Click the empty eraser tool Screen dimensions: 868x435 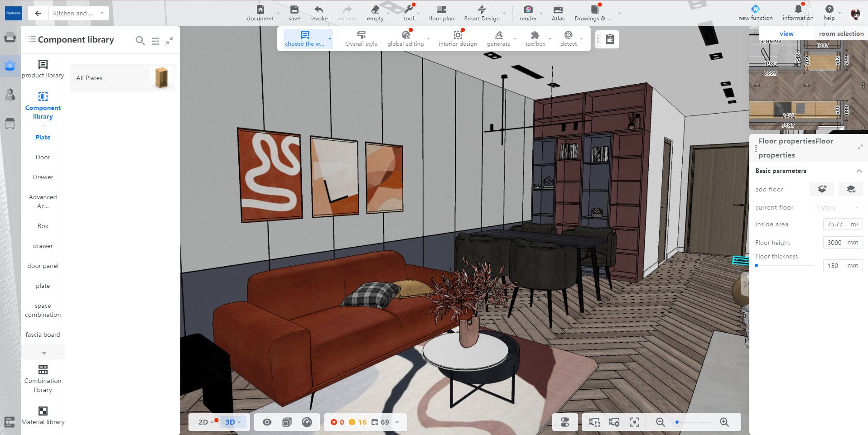(375, 10)
